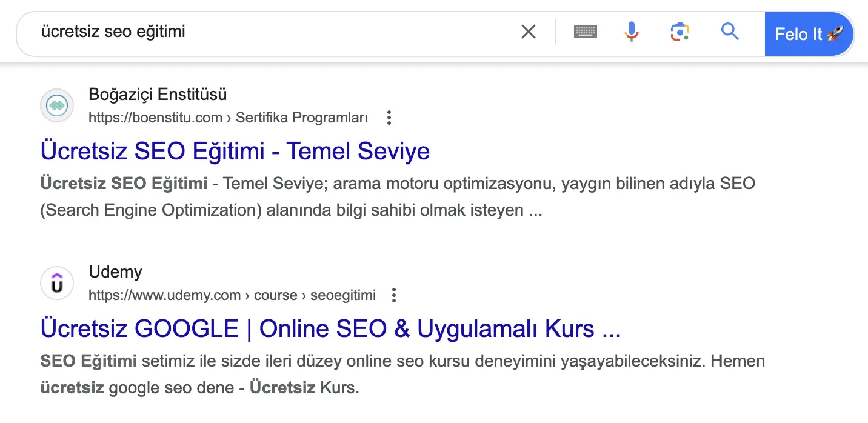The image size is (868, 423).
Task: Clear the search query with the X icon
Action: click(529, 32)
